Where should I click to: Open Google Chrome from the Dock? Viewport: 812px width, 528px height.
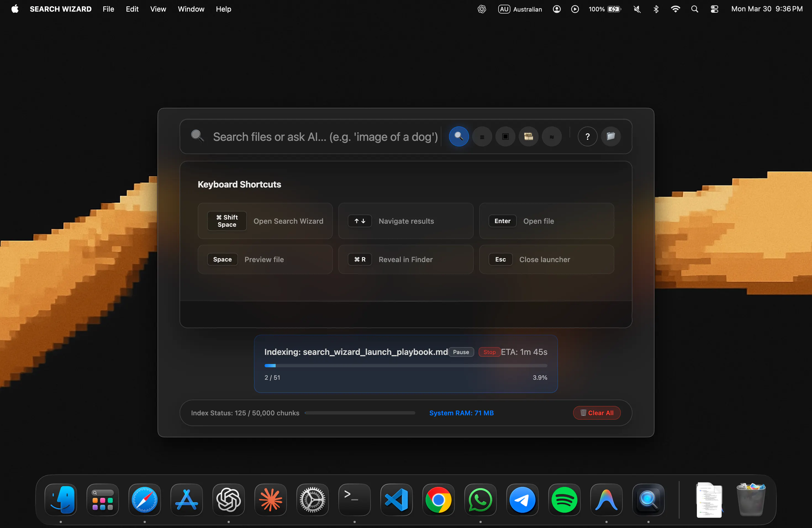[x=438, y=500]
